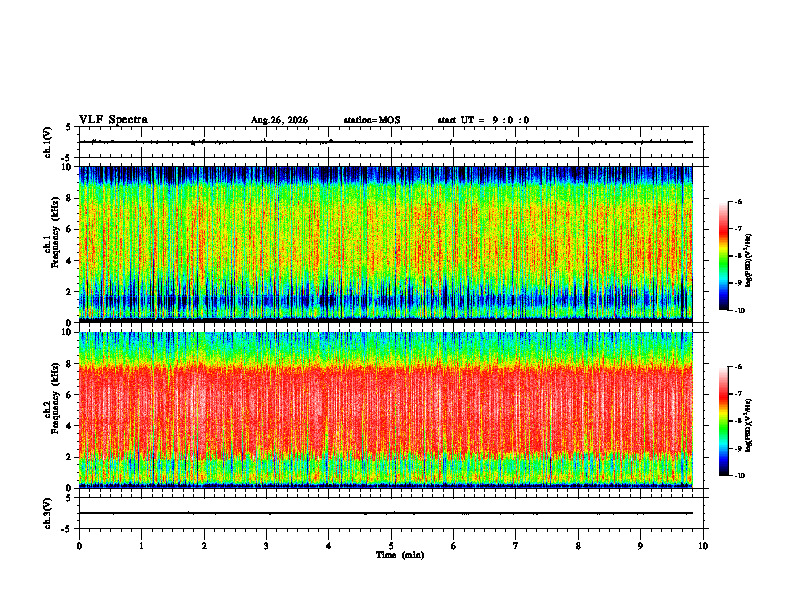Click the log(PSD) label beside ch.1 color bar
The image size is (792, 612).
pos(749,260)
